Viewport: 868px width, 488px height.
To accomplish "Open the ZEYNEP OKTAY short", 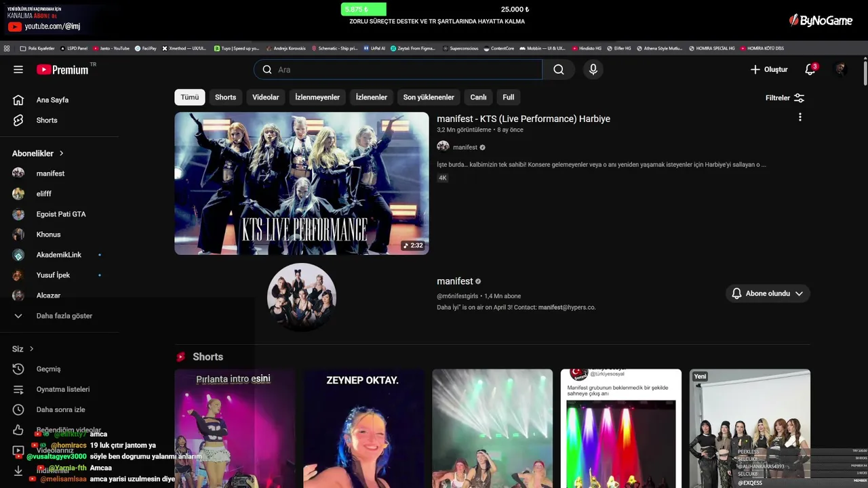I will (363, 428).
